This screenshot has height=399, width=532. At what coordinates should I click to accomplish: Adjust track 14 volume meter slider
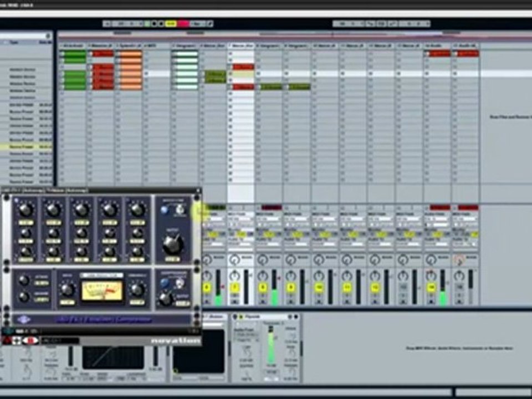[443, 288]
